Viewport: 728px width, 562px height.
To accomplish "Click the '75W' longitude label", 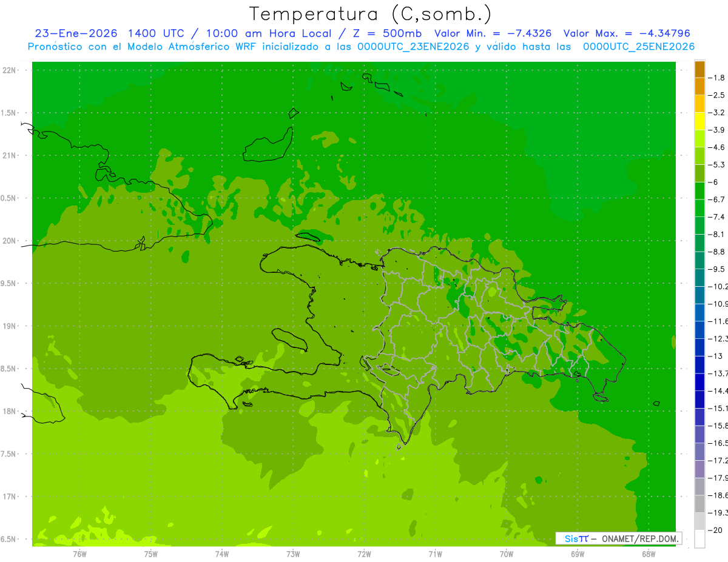I will click(151, 554).
